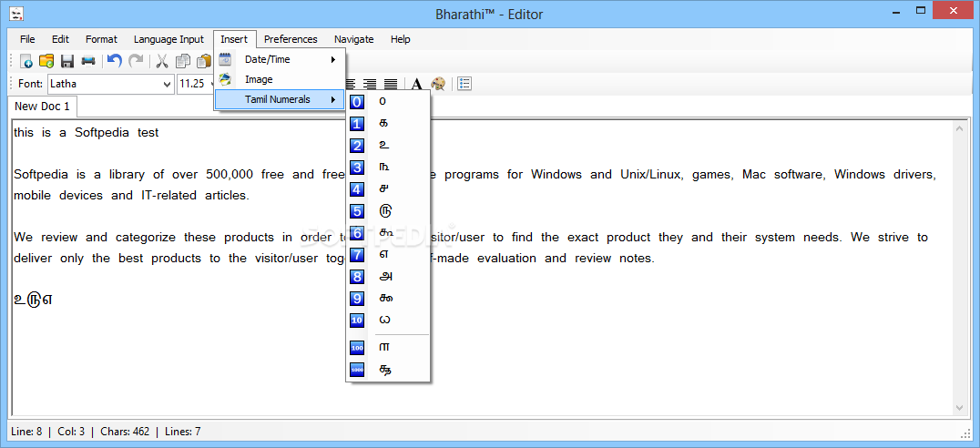
Task: Choose Image from the Insert menu
Action: 280,79
